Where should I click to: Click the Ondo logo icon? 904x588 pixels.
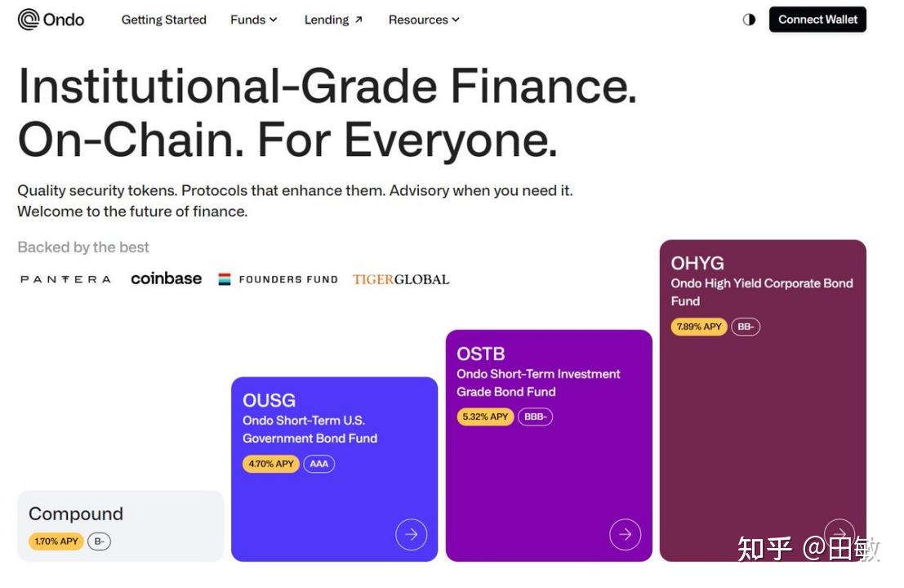[x=29, y=20]
